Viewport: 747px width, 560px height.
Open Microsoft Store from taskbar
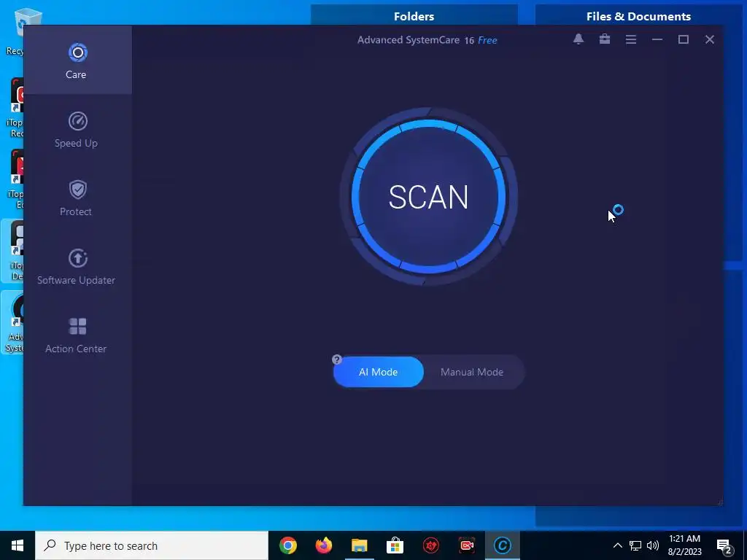point(395,545)
